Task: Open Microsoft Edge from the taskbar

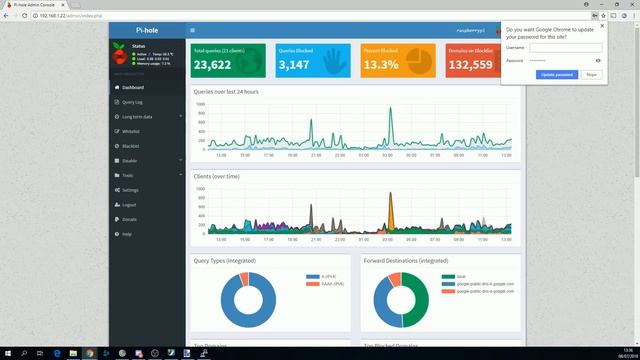Action: 57,353
